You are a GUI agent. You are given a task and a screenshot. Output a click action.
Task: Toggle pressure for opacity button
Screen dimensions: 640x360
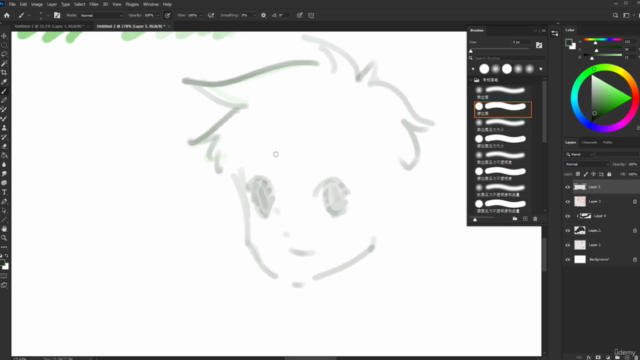coord(167,16)
